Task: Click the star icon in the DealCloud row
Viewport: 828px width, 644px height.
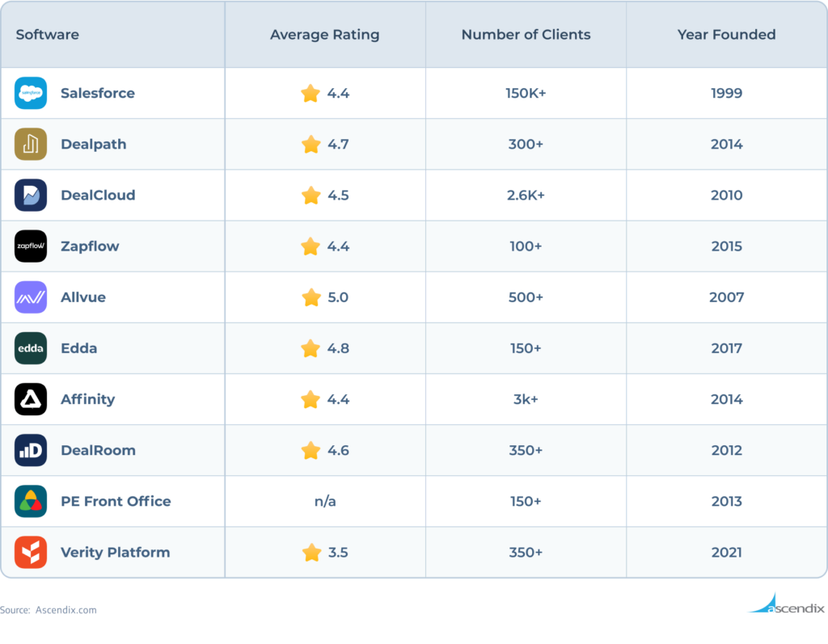Action: [311, 196]
